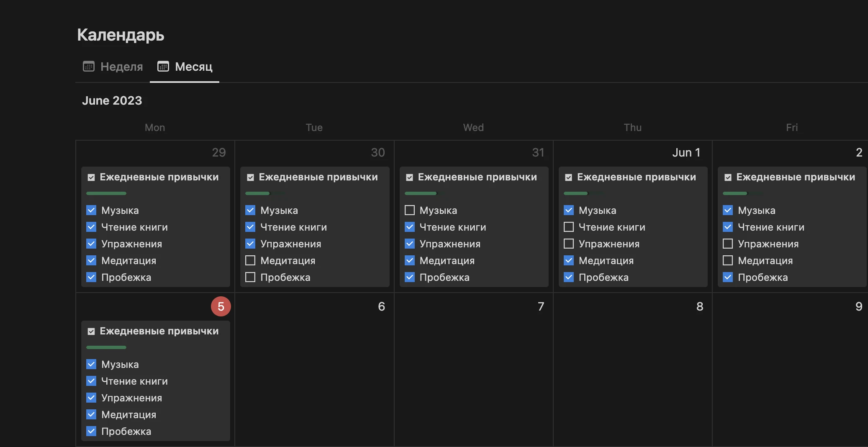Open Ежедневные привычки card on Jun 1
The image size is (868, 447).
633,227
